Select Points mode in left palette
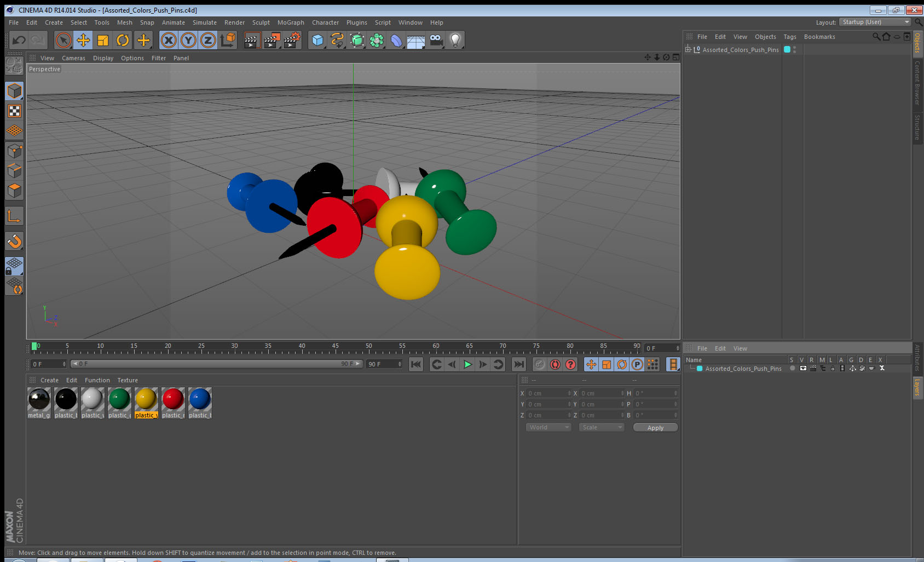 click(14, 151)
